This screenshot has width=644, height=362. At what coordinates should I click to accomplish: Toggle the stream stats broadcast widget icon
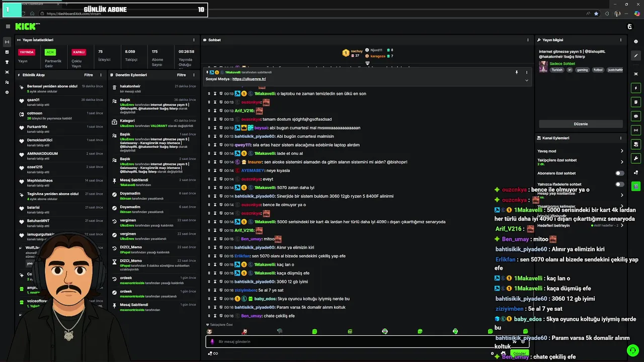pos(636,130)
